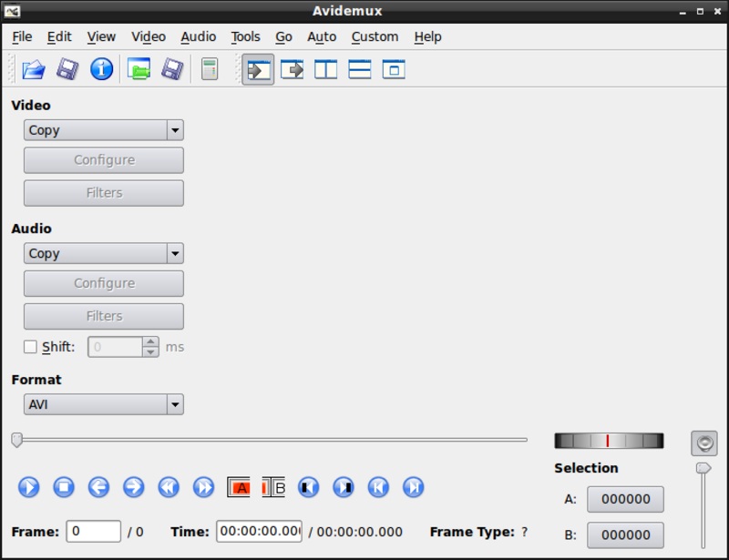Decrease shift value with down stepper arrow
The width and height of the screenshot is (729, 560).
[x=150, y=351]
